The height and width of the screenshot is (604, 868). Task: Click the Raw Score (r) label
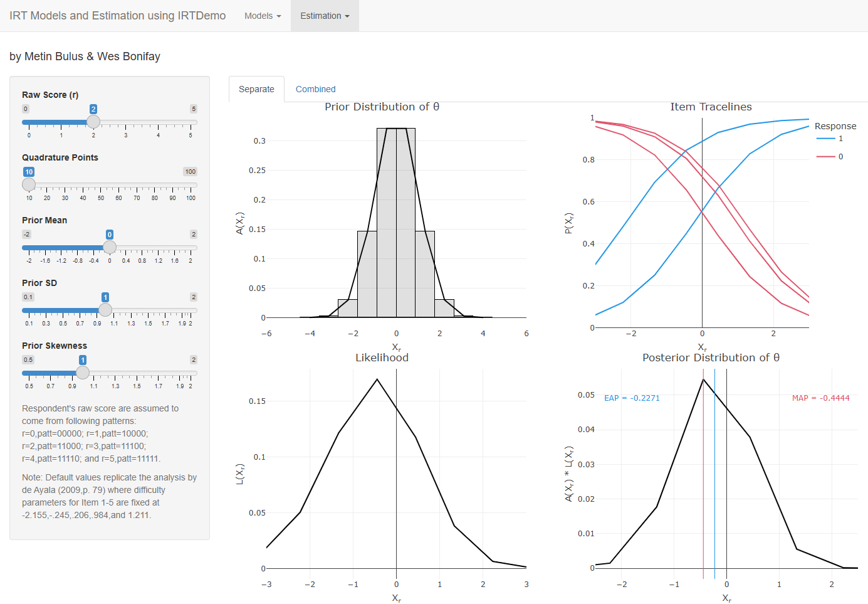click(50, 95)
